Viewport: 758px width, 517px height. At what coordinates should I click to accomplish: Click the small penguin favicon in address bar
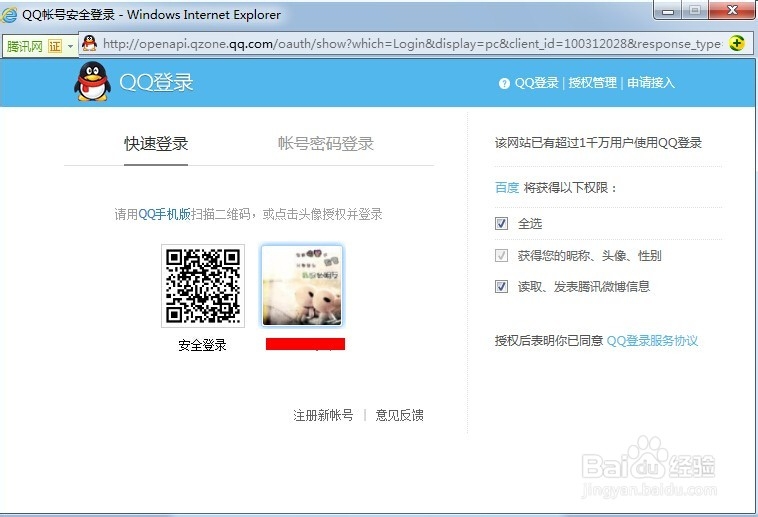(89, 44)
